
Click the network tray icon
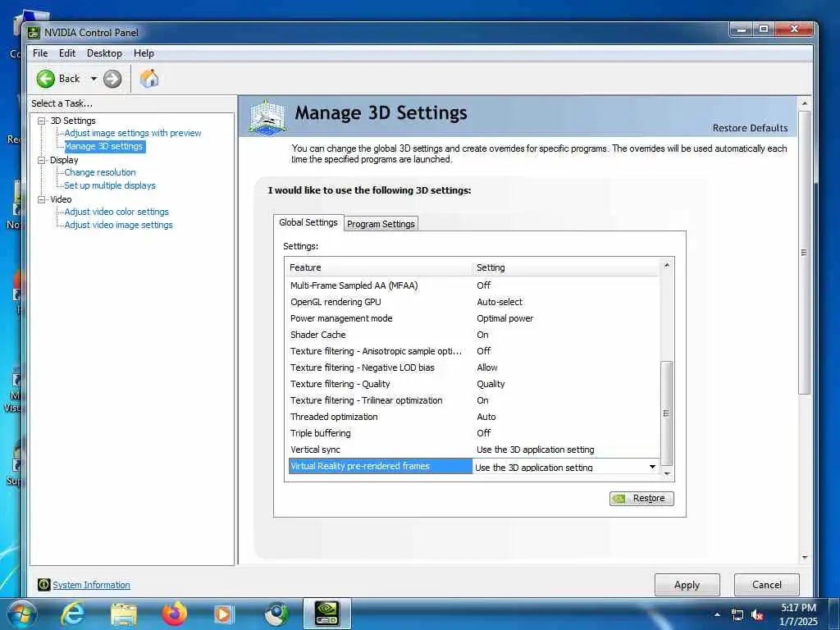737,615
